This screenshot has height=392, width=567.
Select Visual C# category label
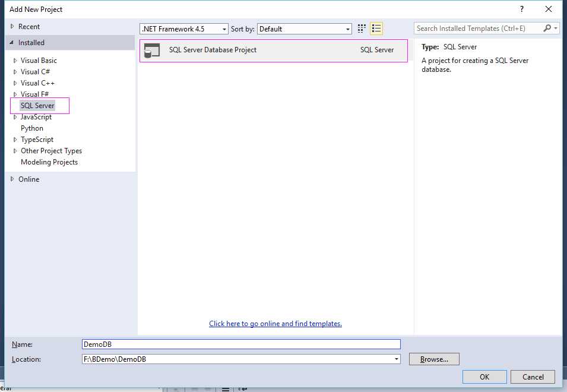click(35, 72)
